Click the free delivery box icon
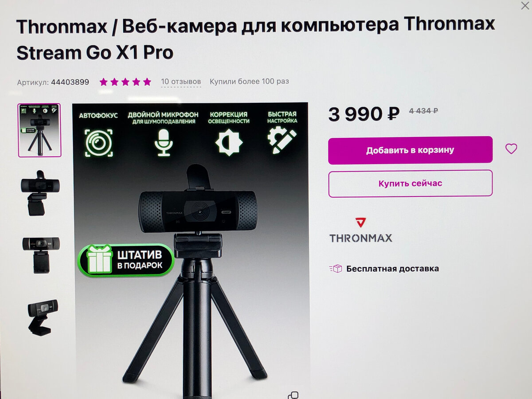532x399 pixels. (x=336, y=268)
